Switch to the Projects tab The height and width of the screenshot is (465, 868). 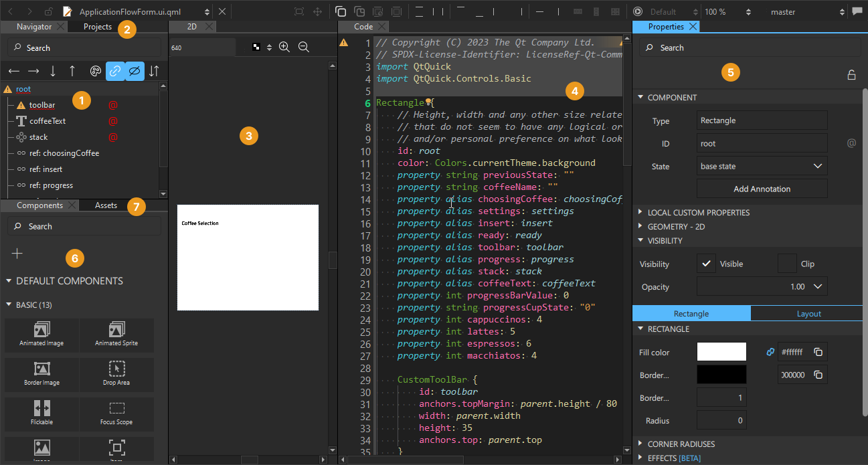pyautogui.click(x=98, y=27)
